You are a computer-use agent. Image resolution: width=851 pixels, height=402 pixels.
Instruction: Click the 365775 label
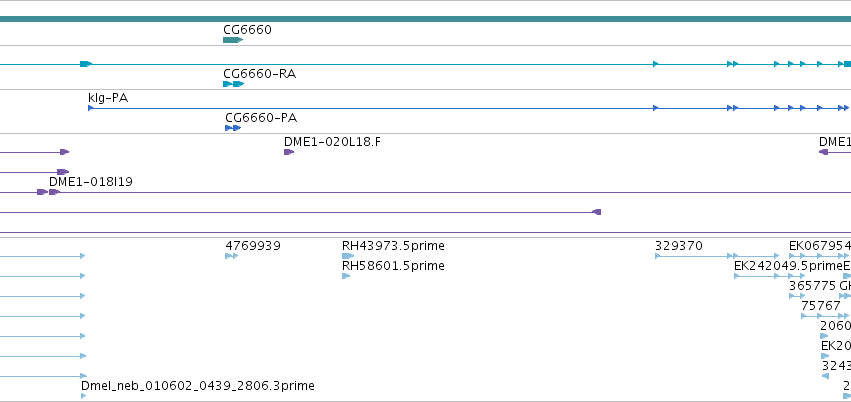[812, 286]
